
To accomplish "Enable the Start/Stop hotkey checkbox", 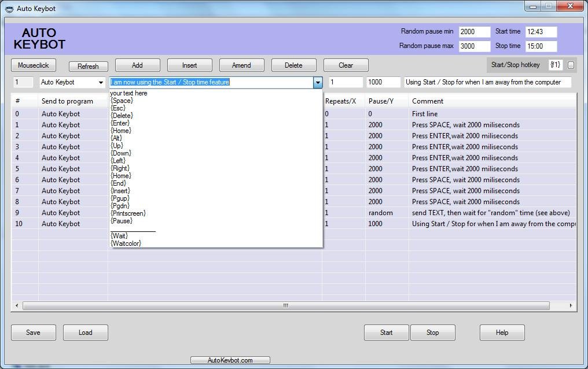I will coord(571,65).
